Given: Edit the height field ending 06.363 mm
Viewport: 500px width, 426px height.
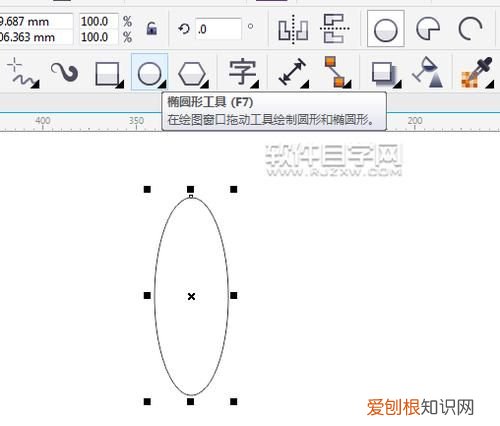Looking at the screenshot, I should click(x=36, y=37).
